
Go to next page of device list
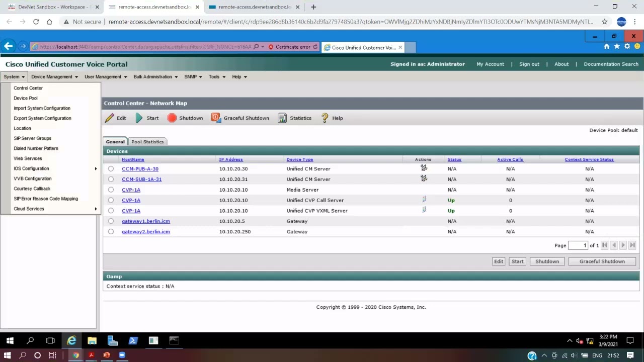click(623, 245)
